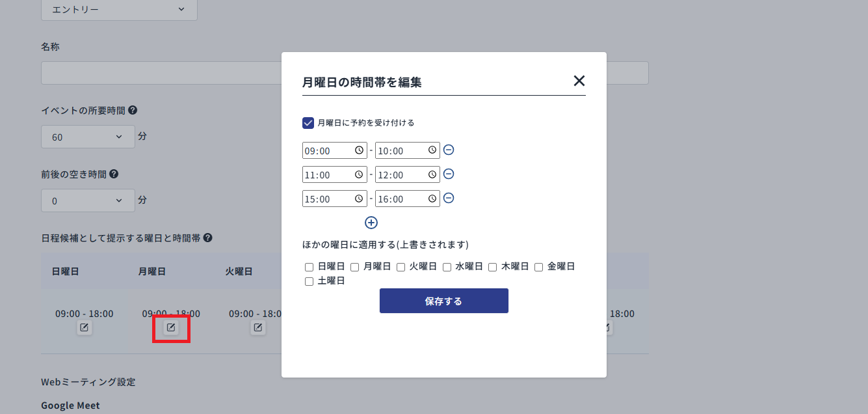Image resolution: width=868 pixels, height=414 pixels.
Task: Remove the 09:00 - 10:00 time slot
Action: pyautogui.click(x=448, y=150)
